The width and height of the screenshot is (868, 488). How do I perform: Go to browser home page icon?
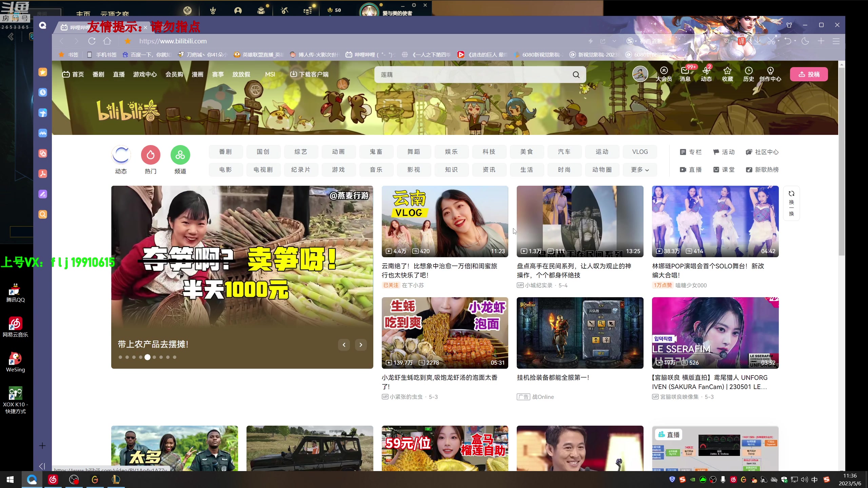click(x=107, y=41)
